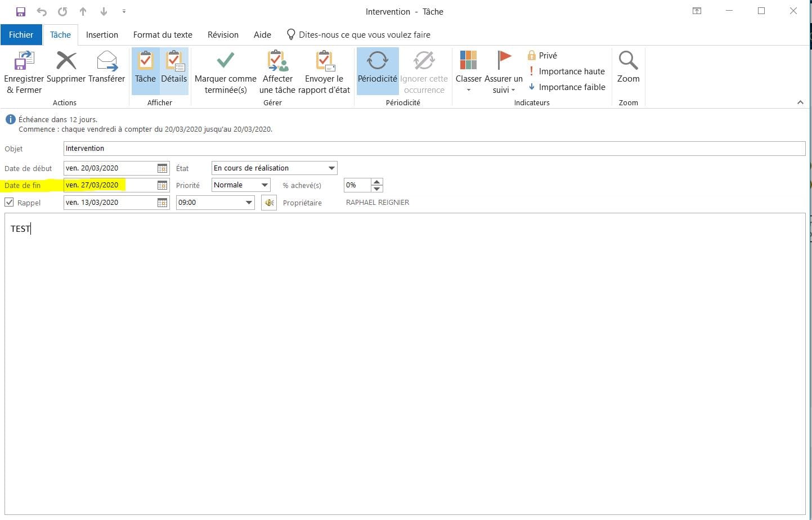Click the Objet text field

click(x=433, y=149)
